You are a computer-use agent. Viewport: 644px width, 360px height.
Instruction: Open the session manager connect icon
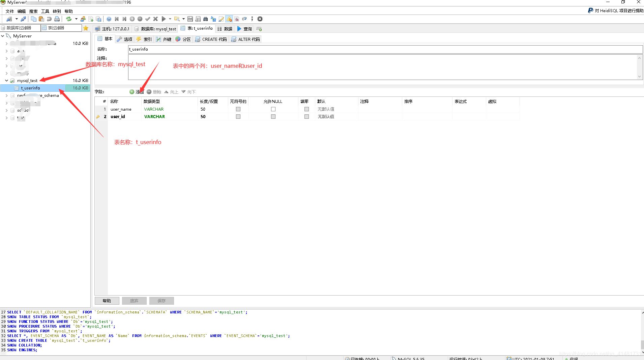coord(9,19)
